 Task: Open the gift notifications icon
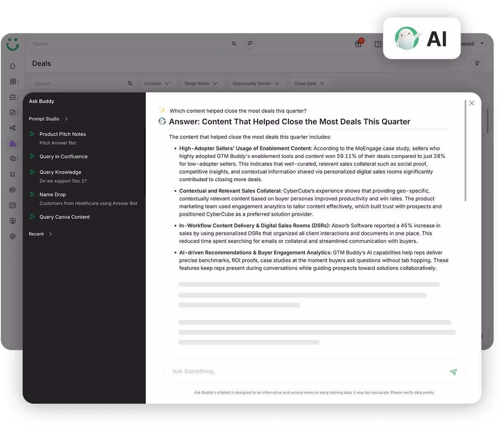coord(359,43)
